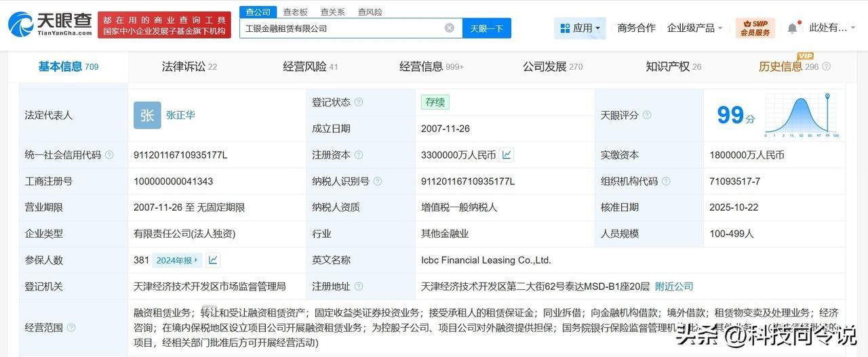Switch to 查关系 search tab
Viewport: 868px width, 357px height.
[332, 12]
